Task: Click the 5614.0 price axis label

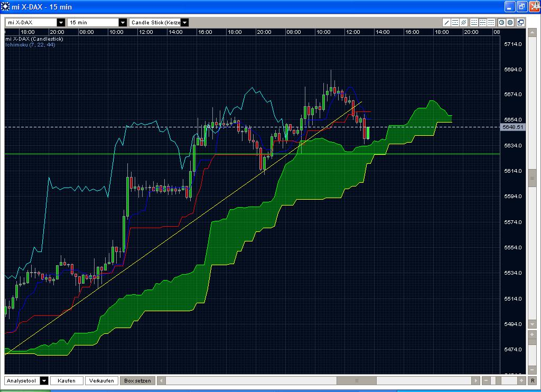Action: 512,171
